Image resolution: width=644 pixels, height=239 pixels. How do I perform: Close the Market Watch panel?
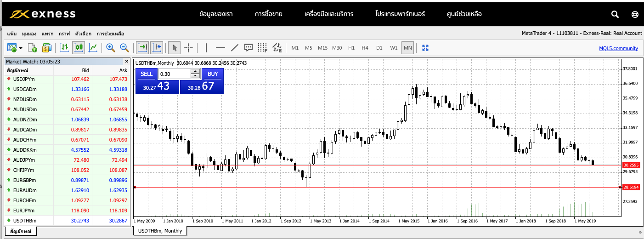coord(127,61)
